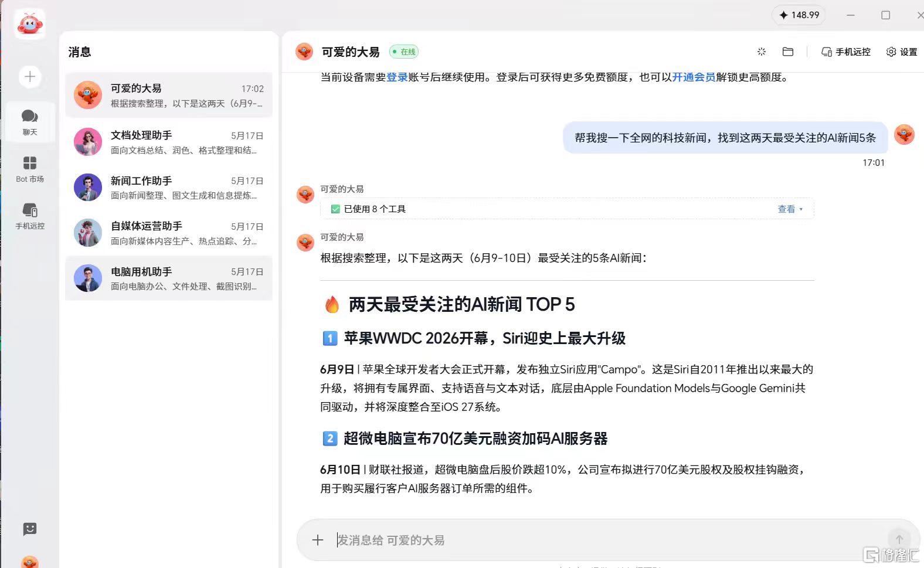Open the user avatar at the sidebar bottom
The height and width of the screenshot is (568, 924).
(30, 562)
